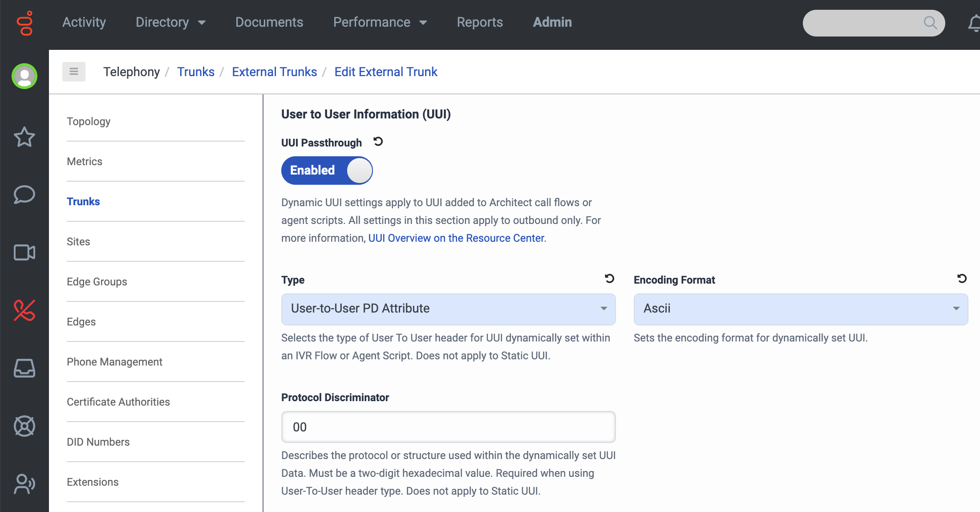Open the chat bubble icon in sidebar
Screen dimensions: 980x512
[x=24, y=195]
